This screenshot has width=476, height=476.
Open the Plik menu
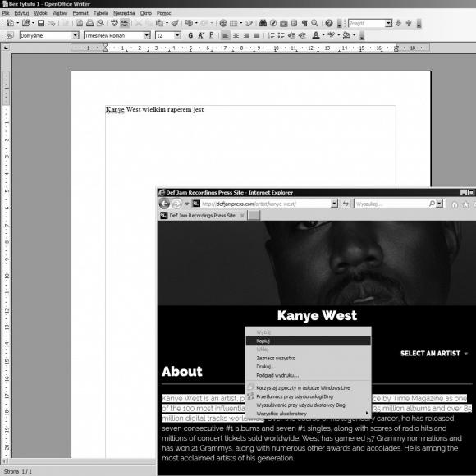(6, 13)
